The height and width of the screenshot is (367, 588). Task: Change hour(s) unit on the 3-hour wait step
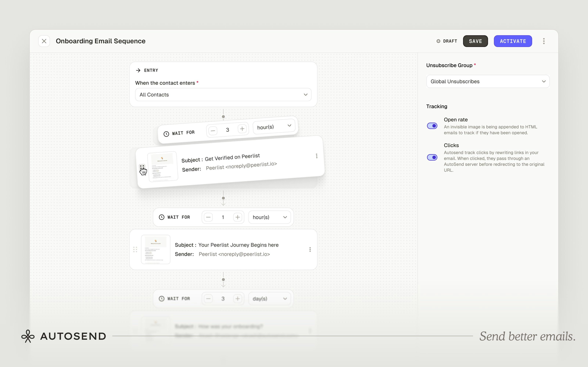click(274, 126)
